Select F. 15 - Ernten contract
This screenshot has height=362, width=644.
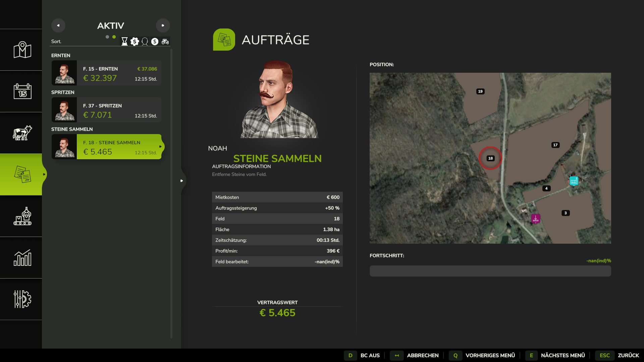106,73
